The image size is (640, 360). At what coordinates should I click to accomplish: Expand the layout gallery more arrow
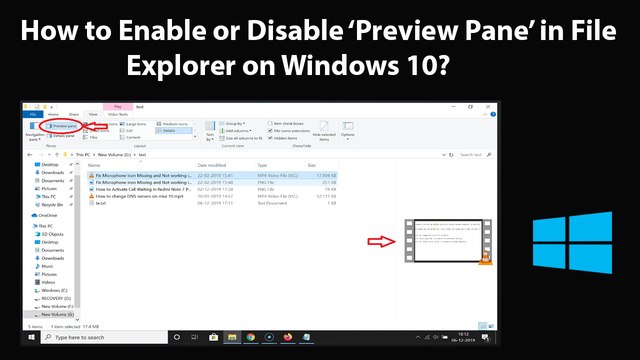[195, 138]
